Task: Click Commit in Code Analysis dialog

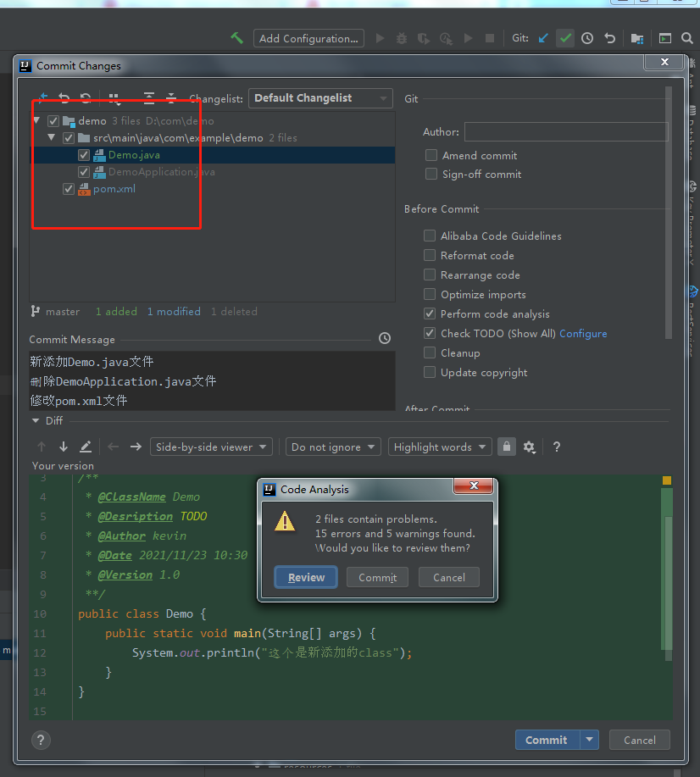Action: tap(377, 577)
